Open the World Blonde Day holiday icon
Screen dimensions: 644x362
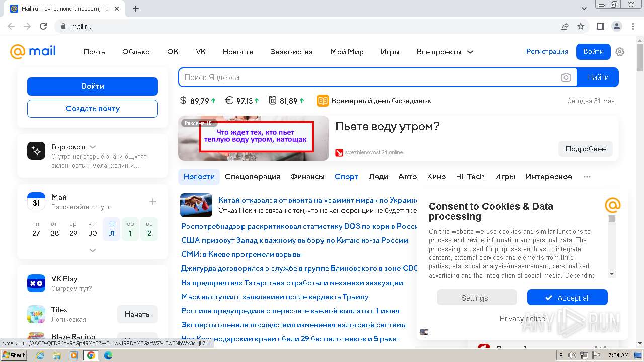pos(323,101)
